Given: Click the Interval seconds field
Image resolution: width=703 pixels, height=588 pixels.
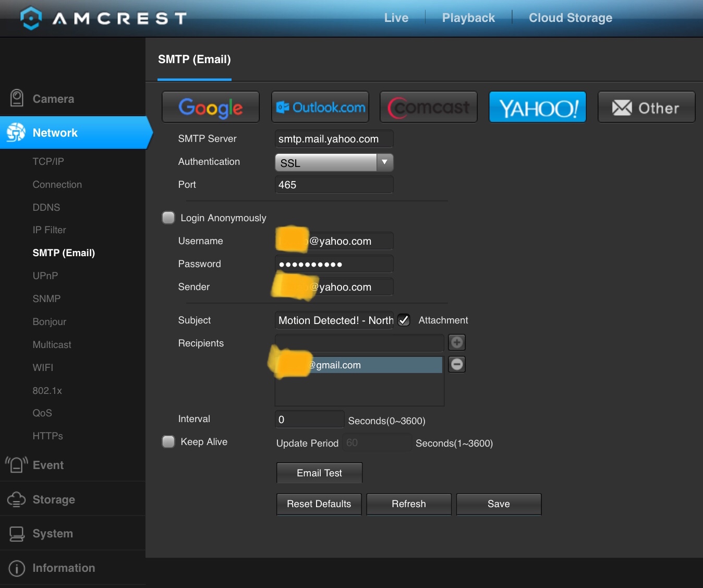Looking at the screenshot, I should click(x=310, y=419).
